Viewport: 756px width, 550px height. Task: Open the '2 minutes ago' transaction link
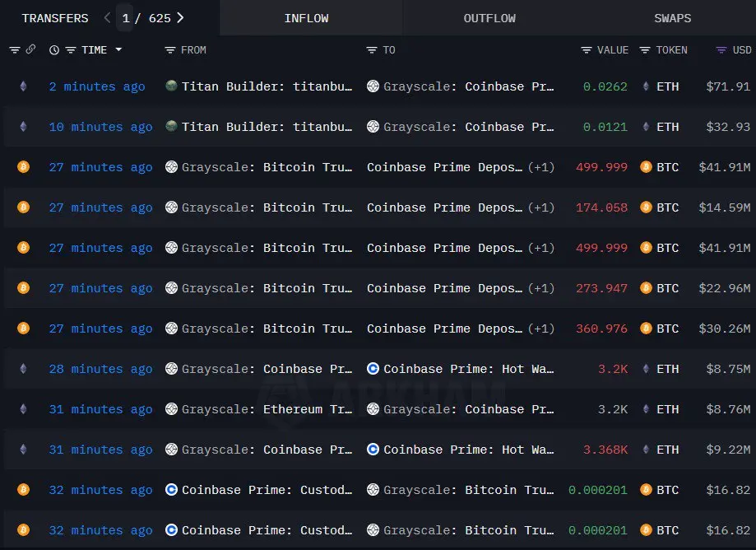[97, 86]
